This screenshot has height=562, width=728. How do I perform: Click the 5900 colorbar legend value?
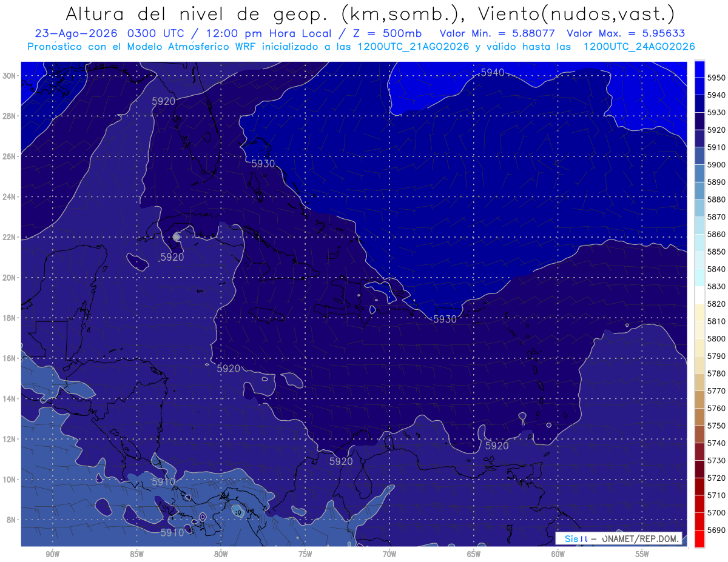716,165
